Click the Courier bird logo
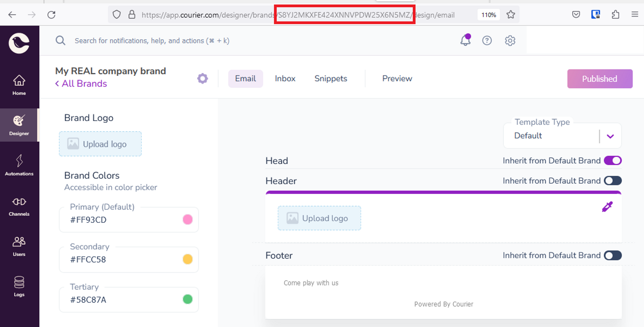644x327 pixels. [19, 43]
